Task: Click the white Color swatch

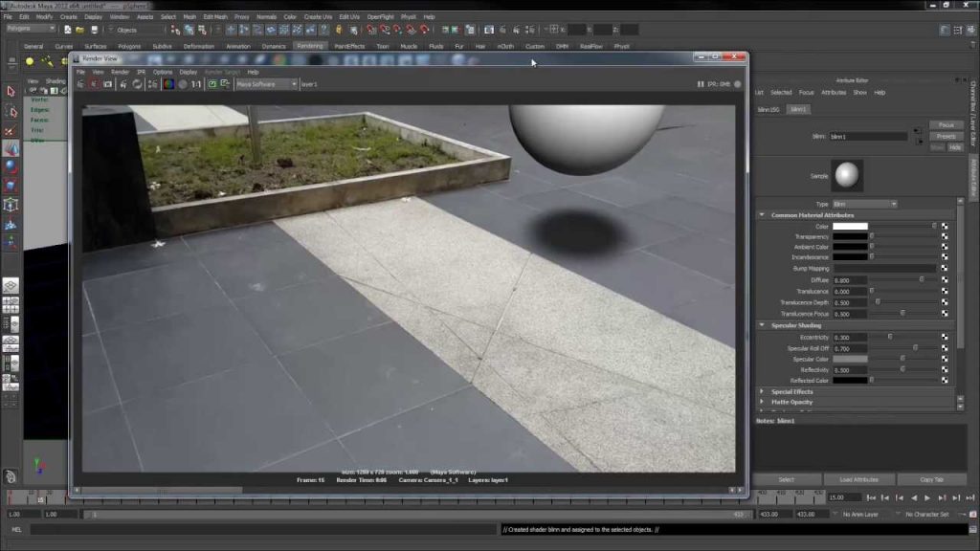Action: pyautogui.click(x=850, y=226)
